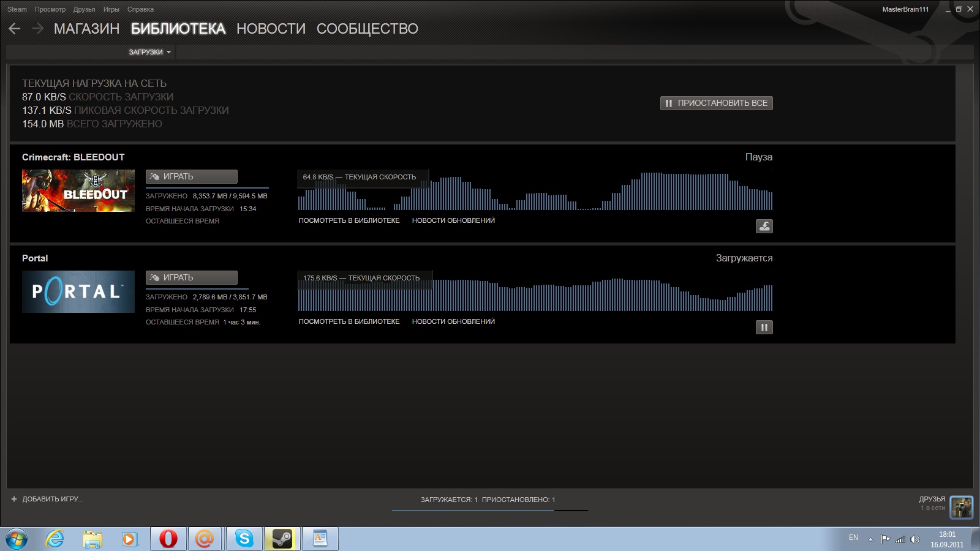Go to the МАГАЗИН section
This screenshot has height=551, width=980.
tap(87, 29)
